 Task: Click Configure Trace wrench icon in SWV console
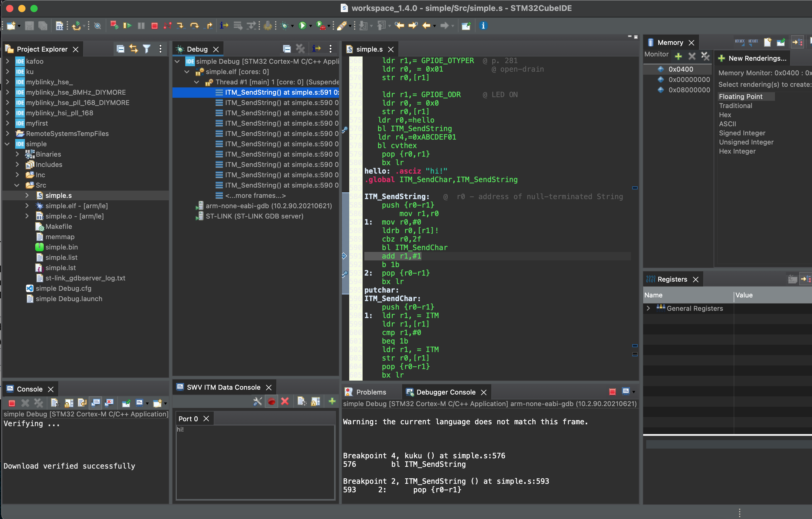[x=258, y=401]
